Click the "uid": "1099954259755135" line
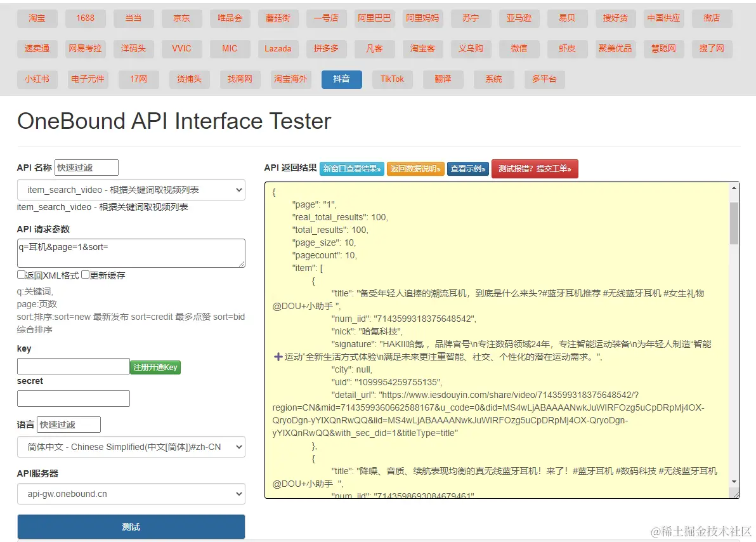This screenshot has height=542, width=756. coord(387,382)
